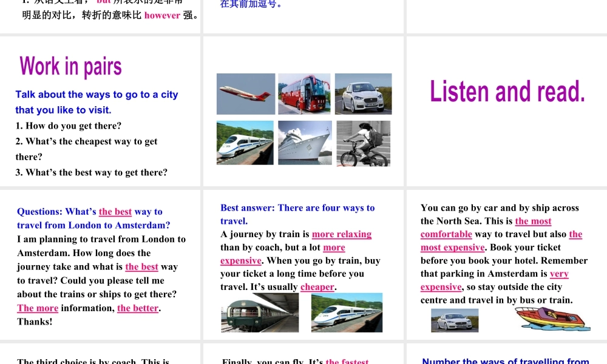Click the red airplane picture
Image resolution: width=607 pixels, height=364 pixels.
[x=246, y=94]
